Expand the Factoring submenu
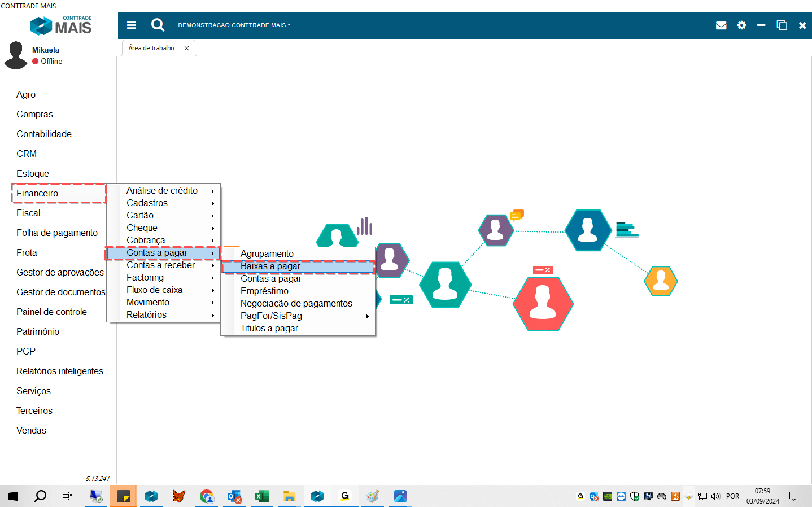 click(x=163, y=278)
